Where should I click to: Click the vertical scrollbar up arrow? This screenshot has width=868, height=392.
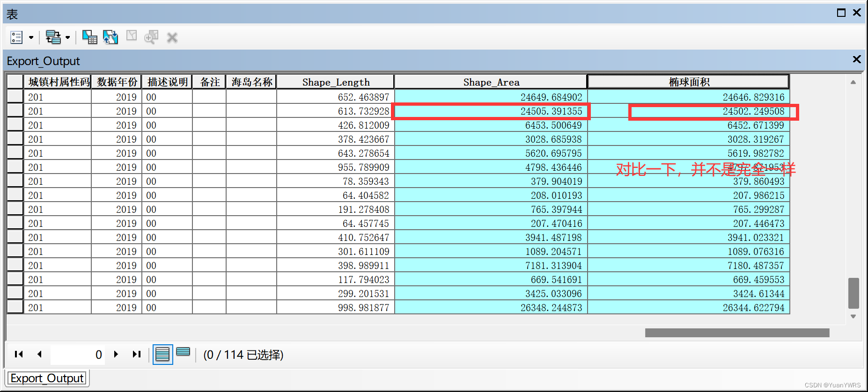click(853, 82)
